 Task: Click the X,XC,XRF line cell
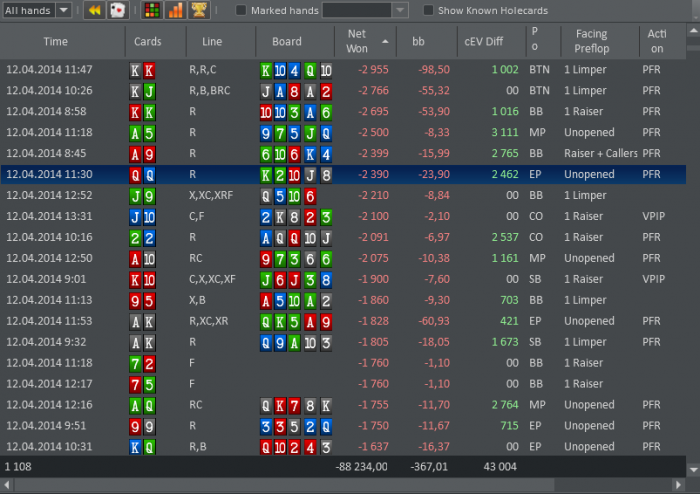pyautogui.click(x=211, y=195)
